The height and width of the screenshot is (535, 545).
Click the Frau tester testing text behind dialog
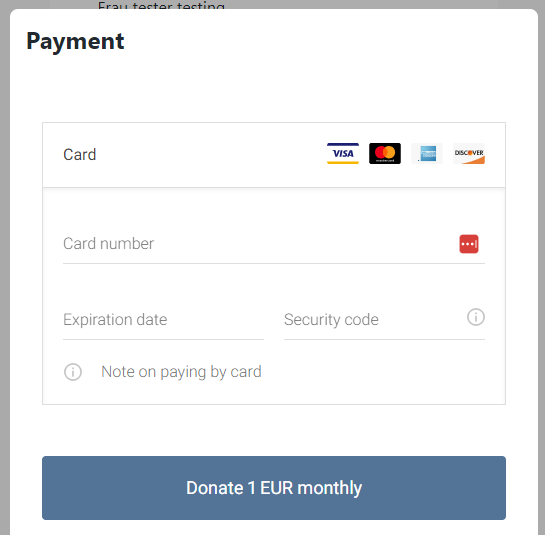pos(161,5)
